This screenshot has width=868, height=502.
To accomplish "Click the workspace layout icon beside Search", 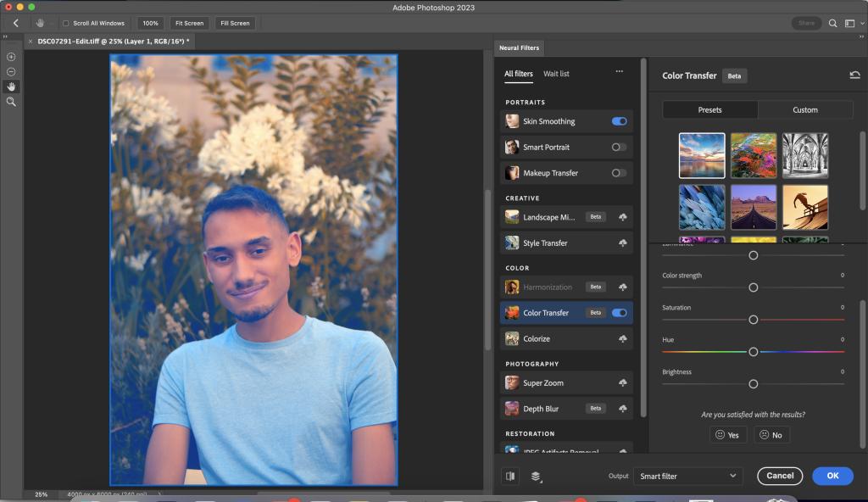I will click(x=849, y=23).
